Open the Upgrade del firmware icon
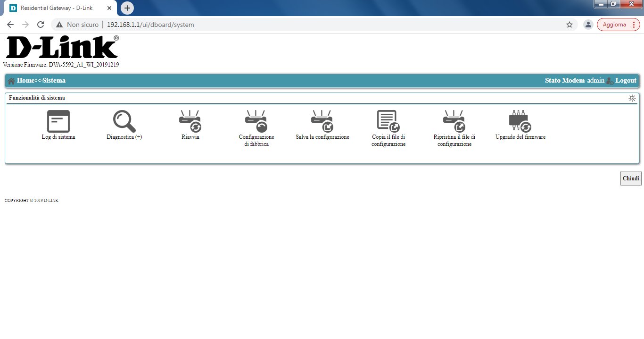This screenshot has width=644, height=339. 520,121
